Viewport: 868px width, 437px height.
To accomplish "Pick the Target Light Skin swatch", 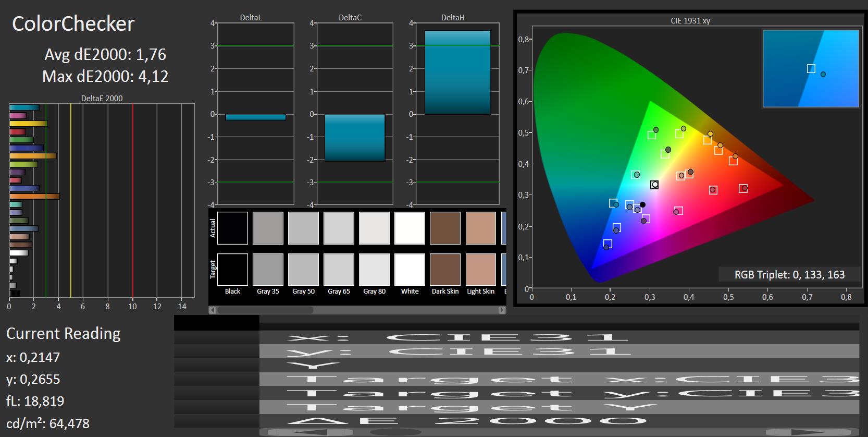I will (480, 269).
